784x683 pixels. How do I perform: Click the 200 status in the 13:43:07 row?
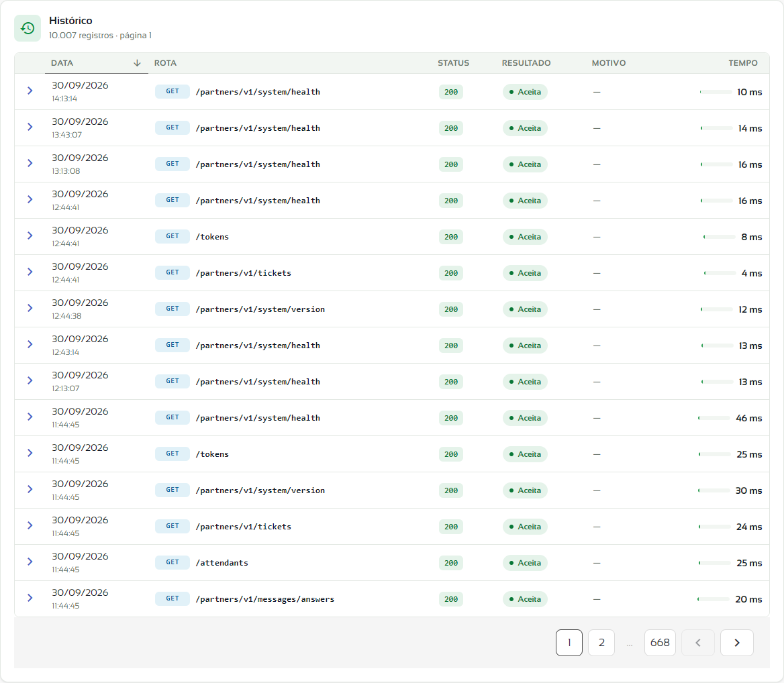pyautogui.click(x=451, y=128)
